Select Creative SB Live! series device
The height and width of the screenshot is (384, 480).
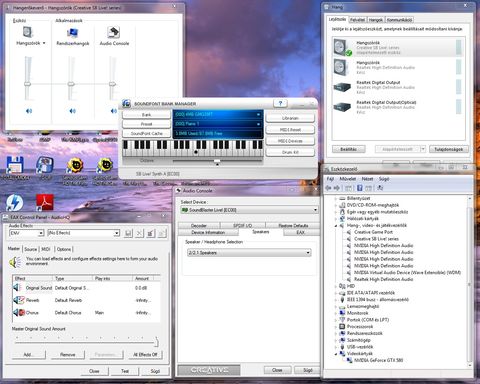tap(376, 239)
